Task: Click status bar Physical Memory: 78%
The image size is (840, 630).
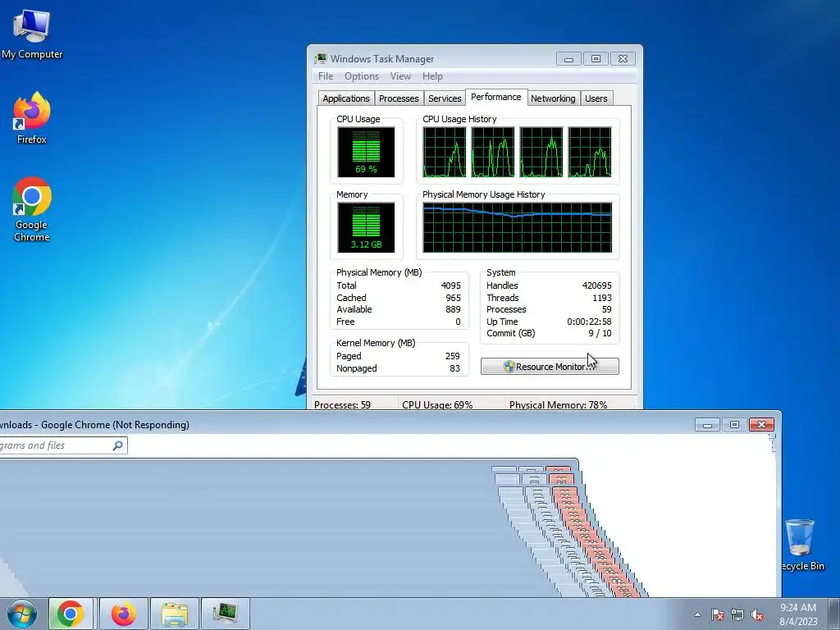Action: (x=558, y=405)
